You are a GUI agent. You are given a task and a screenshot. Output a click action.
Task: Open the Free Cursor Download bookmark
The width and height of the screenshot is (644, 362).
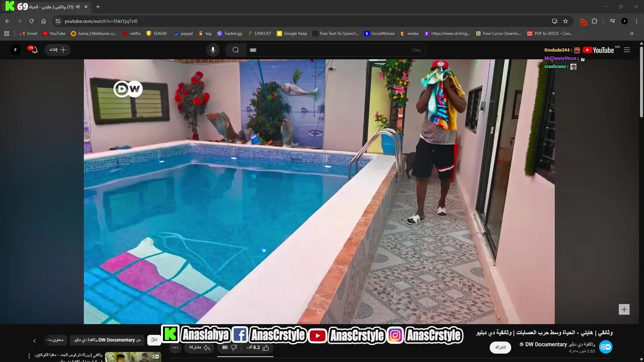tap(499, 34)
